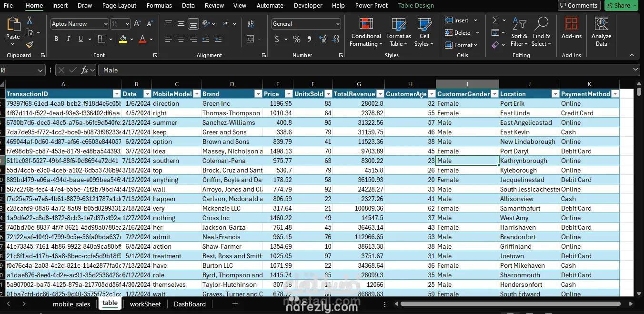Image resolution: width=644 pixels, height=314 pixels.
Task: Open the PaymentMethod filter dropdown
Action: (x=615, y=94)
